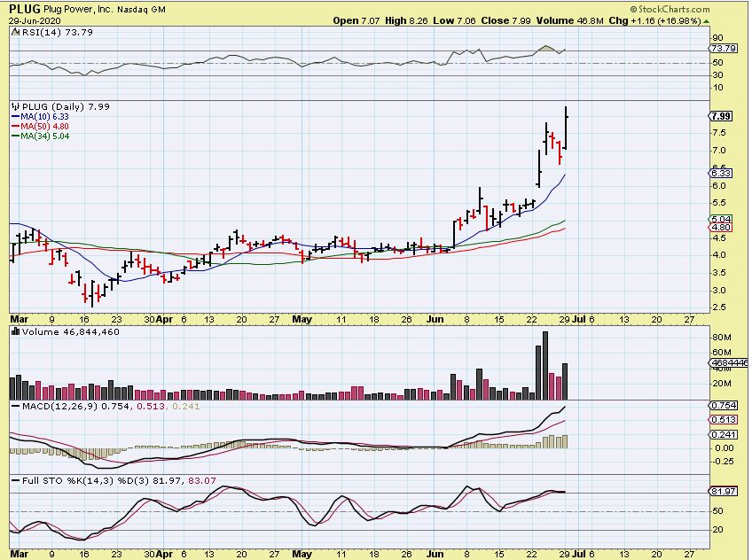Click the 2.5 label on the price axis
This screenshot has width=752, height=560.
click(719, 307)
